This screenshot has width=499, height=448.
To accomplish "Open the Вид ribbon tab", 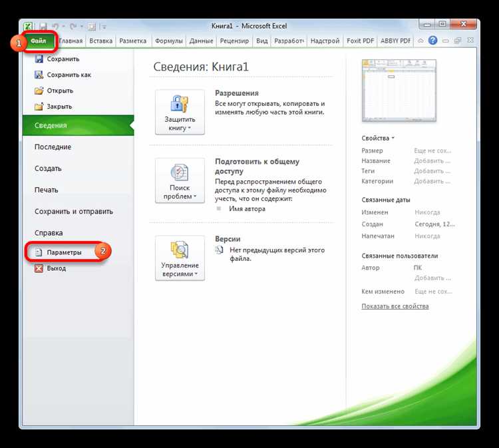I will (x=262, y=41).
